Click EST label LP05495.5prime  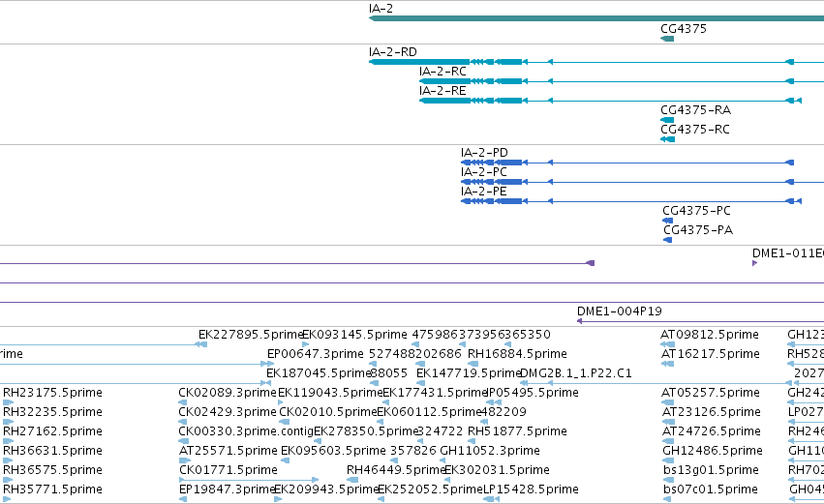click(x=533, y=393)
